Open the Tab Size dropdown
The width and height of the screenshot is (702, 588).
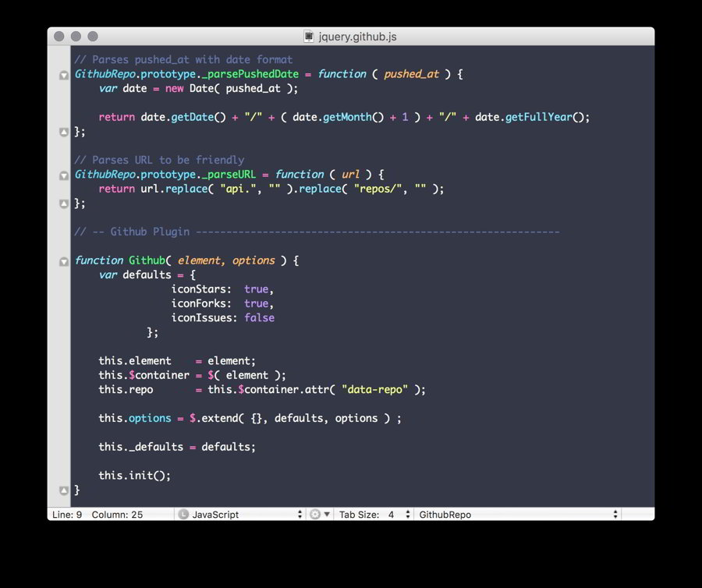(x=375, y=515)
